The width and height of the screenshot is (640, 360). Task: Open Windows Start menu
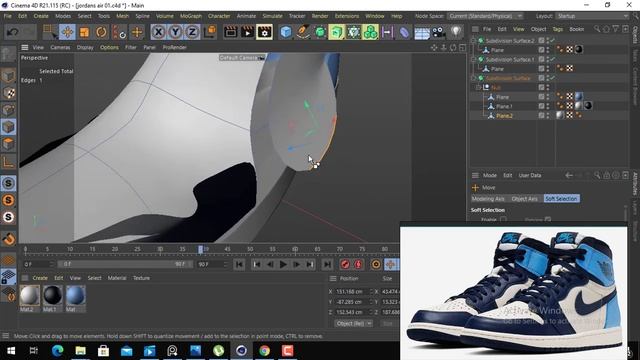click(11, 351)
